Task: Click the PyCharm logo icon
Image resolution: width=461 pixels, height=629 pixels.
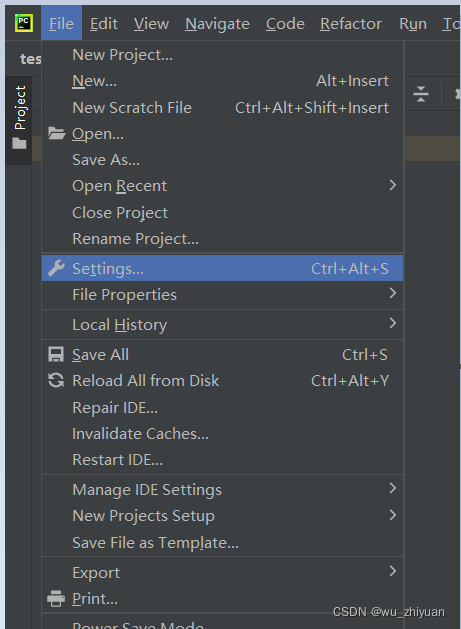Action: point(24,23)
